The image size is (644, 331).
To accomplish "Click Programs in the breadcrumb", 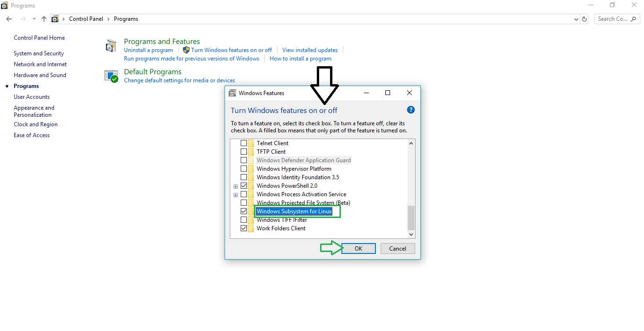I will coord(126,19).
